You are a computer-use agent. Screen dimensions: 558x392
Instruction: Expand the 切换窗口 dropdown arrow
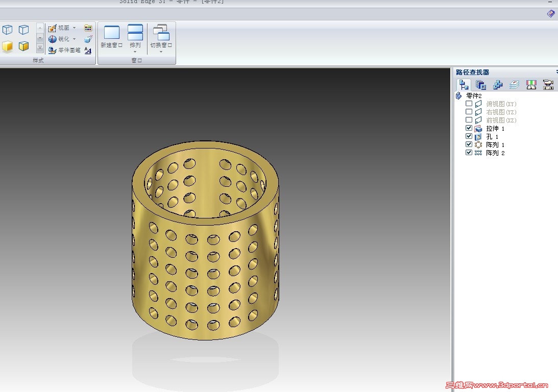(161, 52)
